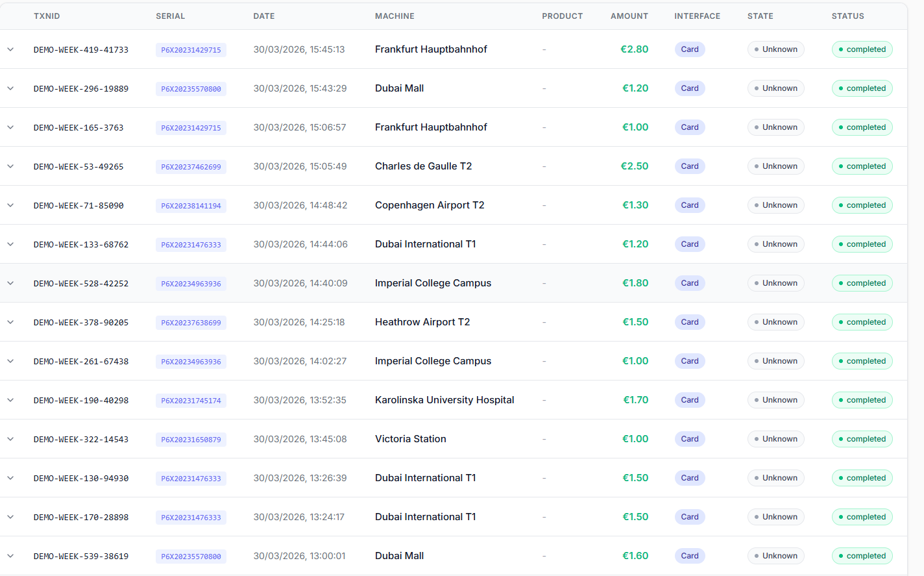Screen dimensions: 924x576
Task: Open serial P6X20231745174
Action: (x=191, y=401)
